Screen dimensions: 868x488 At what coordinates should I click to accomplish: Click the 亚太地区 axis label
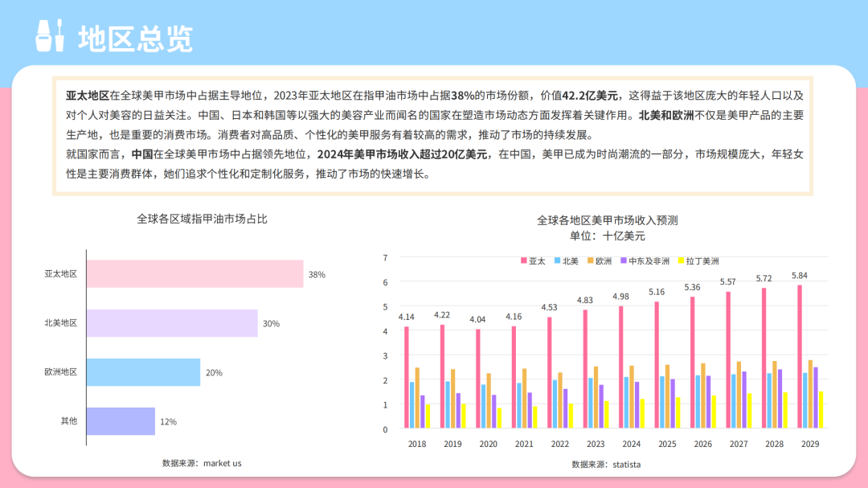[61, 273]
